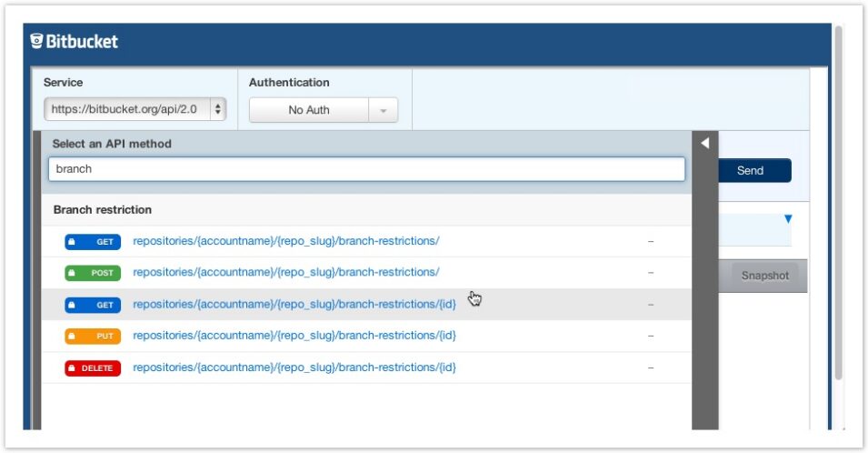Select GET branch-restrictions/ list endpoint link

[x=286, y=241]
